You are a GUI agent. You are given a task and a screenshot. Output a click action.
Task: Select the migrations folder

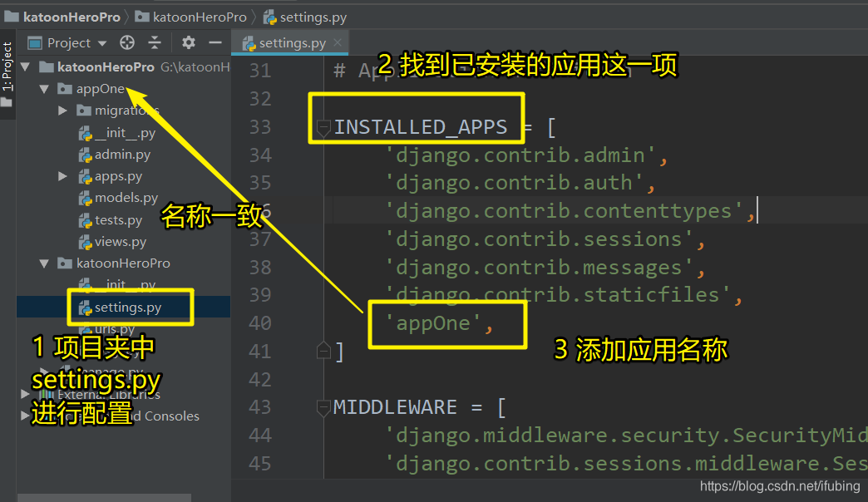(126, 111)
